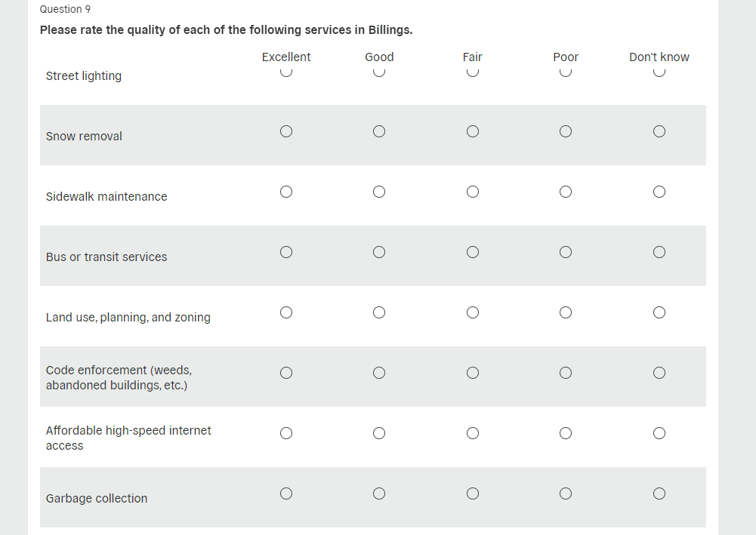Rate Snow removal as Good
The height and width of the screenshot is (535, 756).
tap(378, 131)
